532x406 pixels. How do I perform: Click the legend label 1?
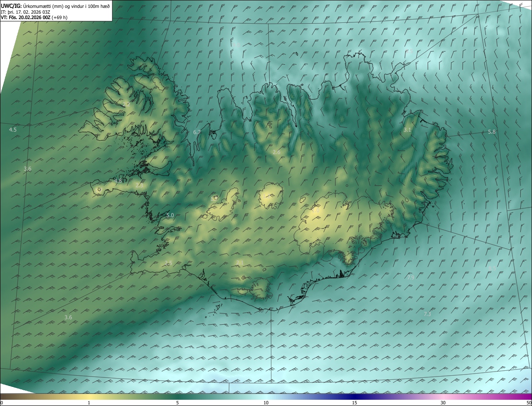[89, 403]
